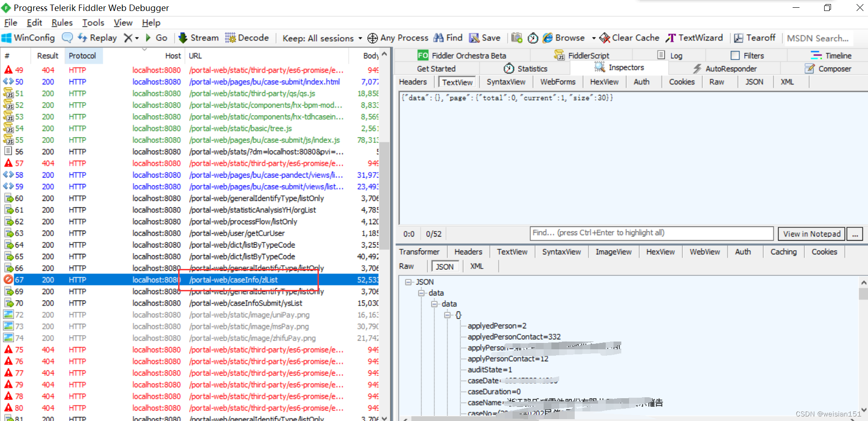Open Find binoculars tool
Image resolution: width=868 pixels, height=421 pixels.
pos(448,38)
